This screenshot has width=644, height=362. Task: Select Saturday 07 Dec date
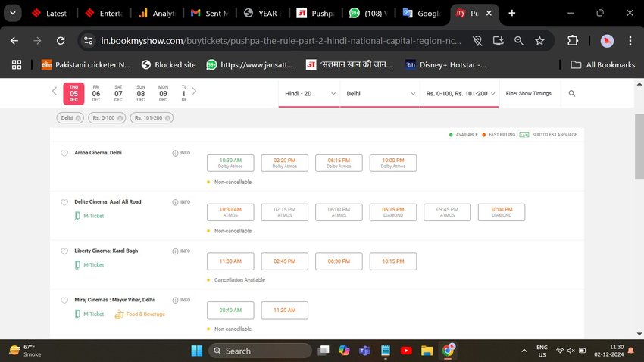118,94
